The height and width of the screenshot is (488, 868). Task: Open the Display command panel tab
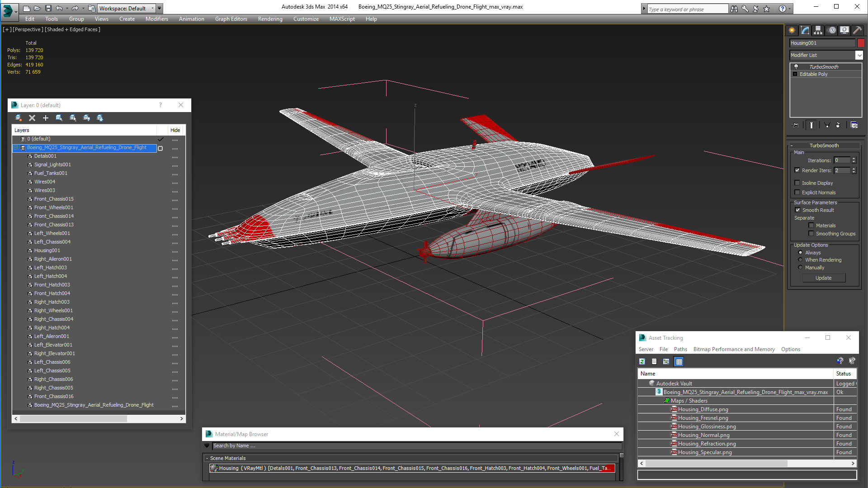[x=844, y=30]
